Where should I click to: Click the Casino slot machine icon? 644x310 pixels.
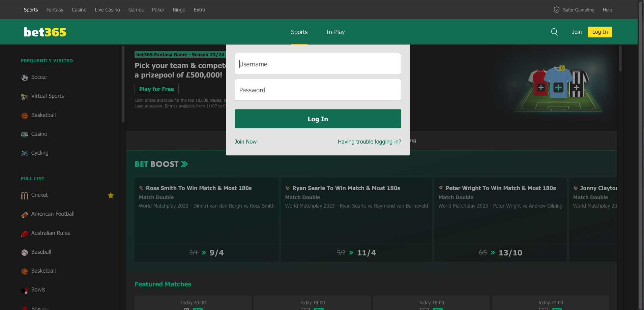[25, 134]
